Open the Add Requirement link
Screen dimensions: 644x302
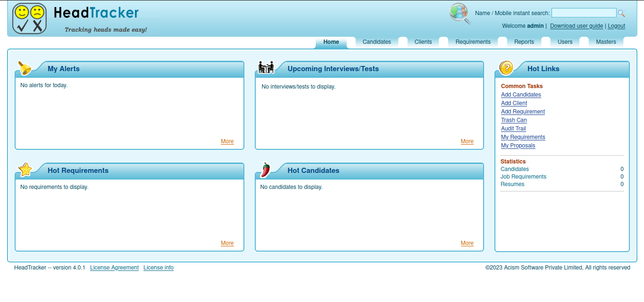tap(523, 112)
